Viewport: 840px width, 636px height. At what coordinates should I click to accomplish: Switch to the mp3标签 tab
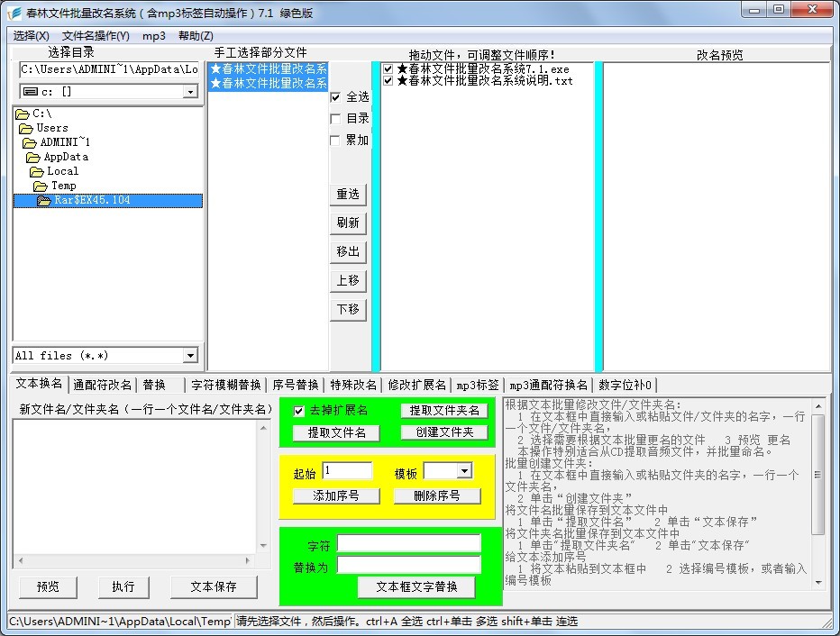[x=477, y=385]
